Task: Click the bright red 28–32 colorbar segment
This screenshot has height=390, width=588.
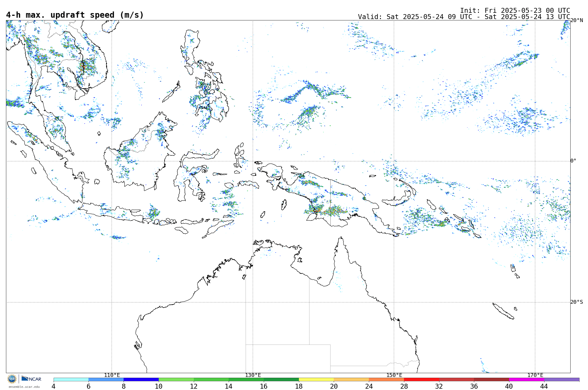Action: tap(421, 379)
